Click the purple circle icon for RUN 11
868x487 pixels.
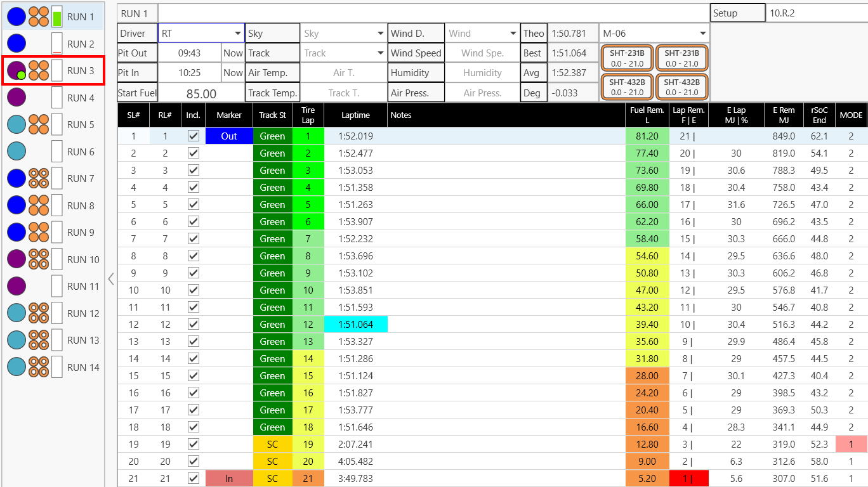(x=16, y=286)
